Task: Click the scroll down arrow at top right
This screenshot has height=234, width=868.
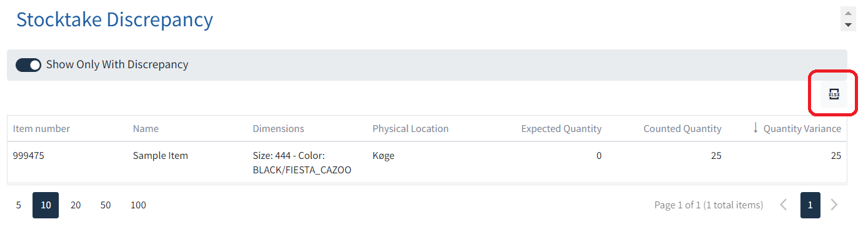Action: pos(848,25)
